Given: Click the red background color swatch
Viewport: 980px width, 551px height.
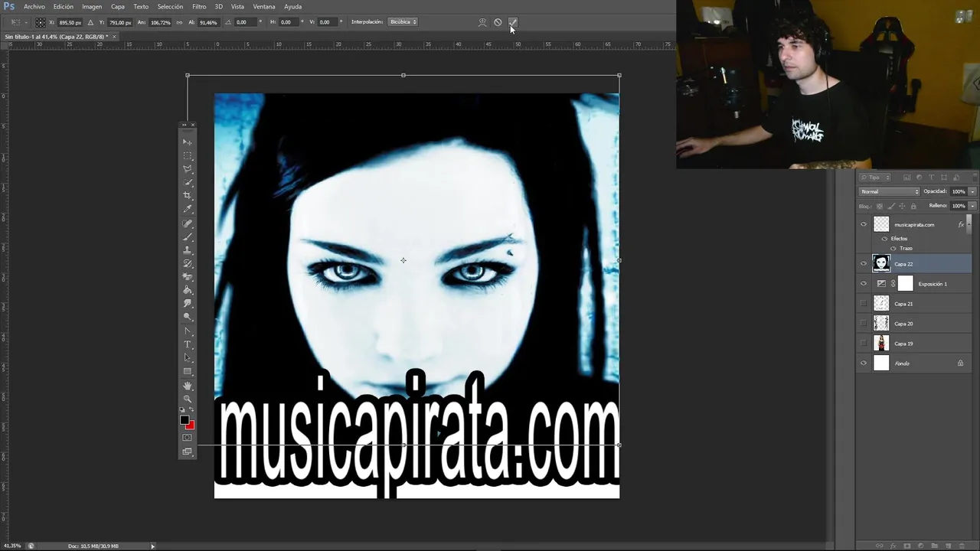Looking at the screenshot, I should 191,425.
